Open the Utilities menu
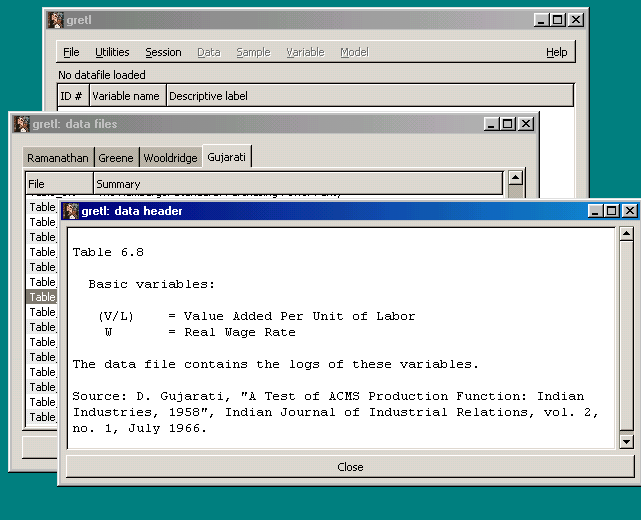Image resolution: width=641 pixels, height=520 pixels. 112,52
